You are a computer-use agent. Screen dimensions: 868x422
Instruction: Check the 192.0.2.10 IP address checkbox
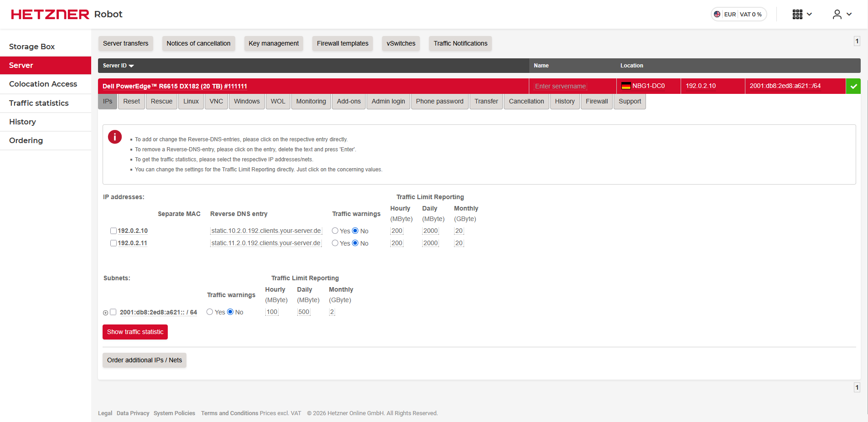(114, 231)
